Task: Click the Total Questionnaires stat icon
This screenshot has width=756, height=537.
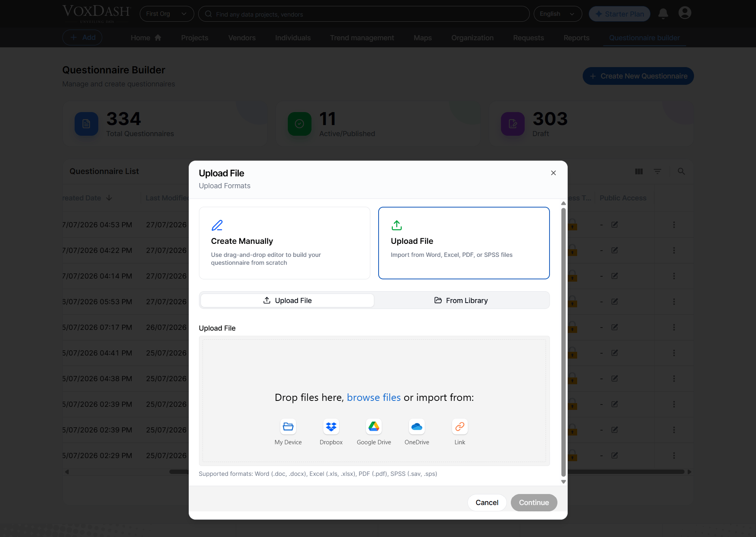Action: [86, 124]
